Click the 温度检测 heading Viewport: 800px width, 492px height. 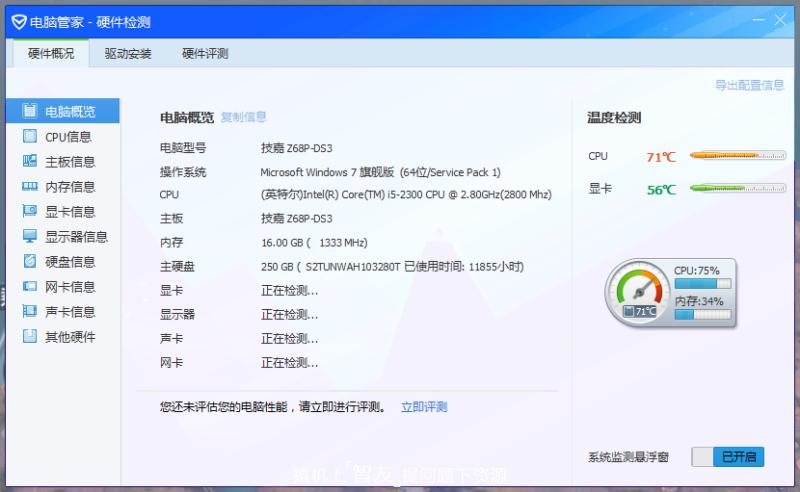coord(614,118)
